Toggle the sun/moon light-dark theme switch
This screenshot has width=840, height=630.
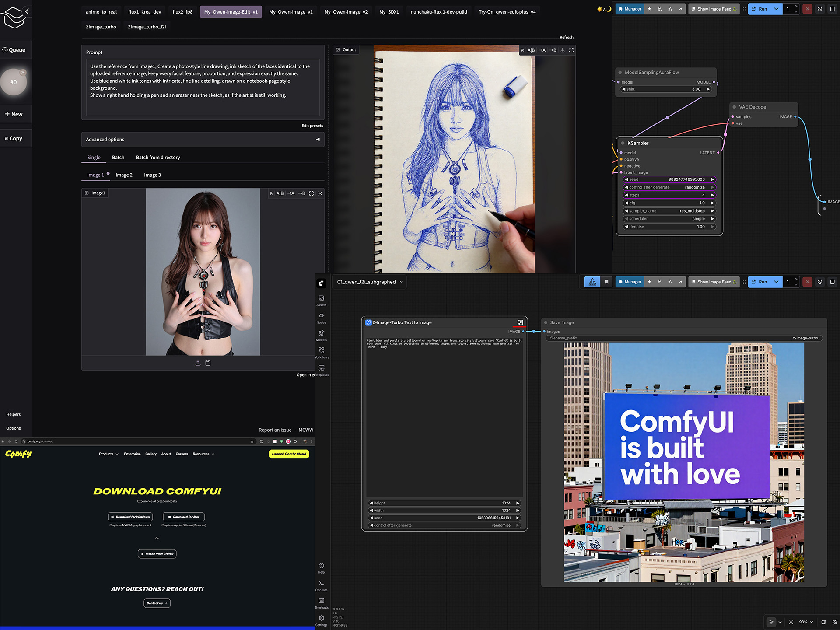coord(604,9)
